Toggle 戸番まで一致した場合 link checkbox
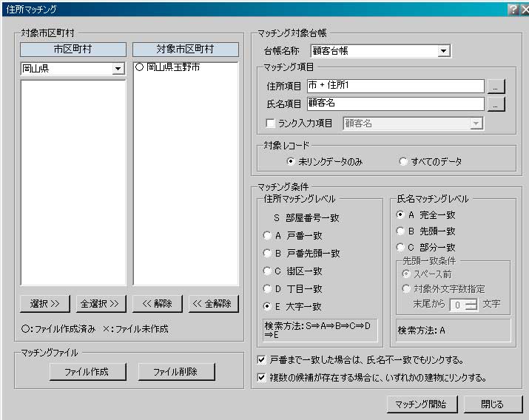 pyautogui.click(x=261, y=361)
